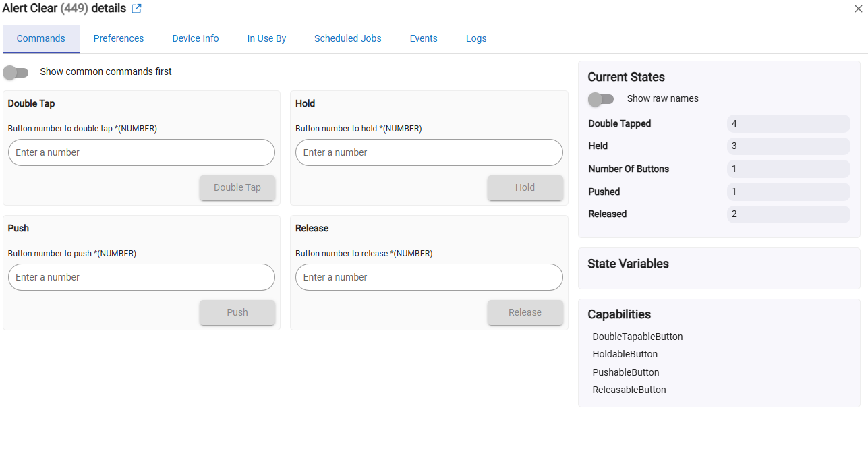Viewport: 868px width, 468px height.
Task: Click the Capabilities heading
Action: click(619, 314)
